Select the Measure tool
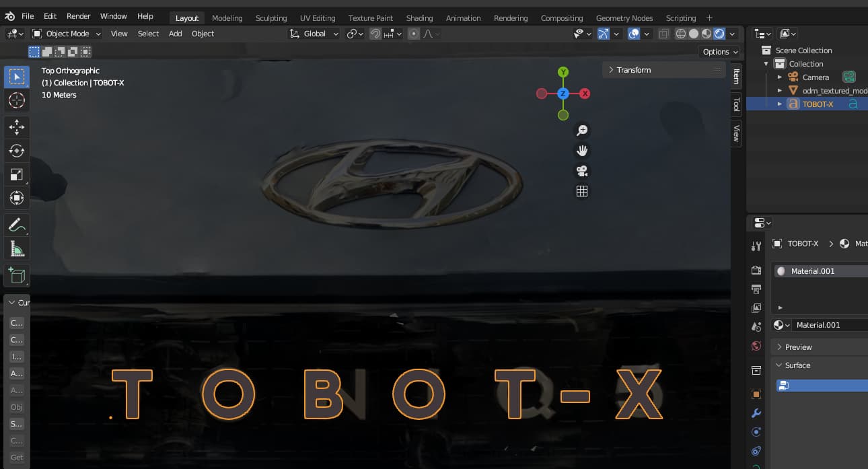Viewport: 868px width, 469px height. coord(17,250)
